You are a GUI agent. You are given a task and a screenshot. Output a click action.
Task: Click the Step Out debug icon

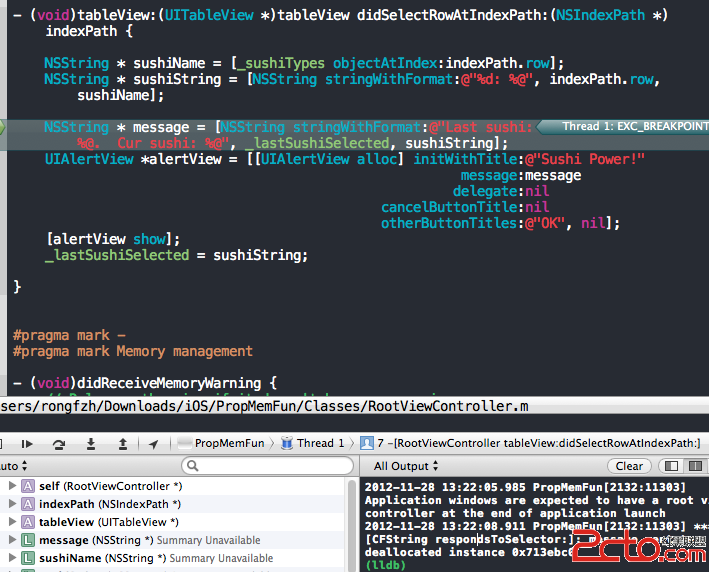(x=123, y=443)
